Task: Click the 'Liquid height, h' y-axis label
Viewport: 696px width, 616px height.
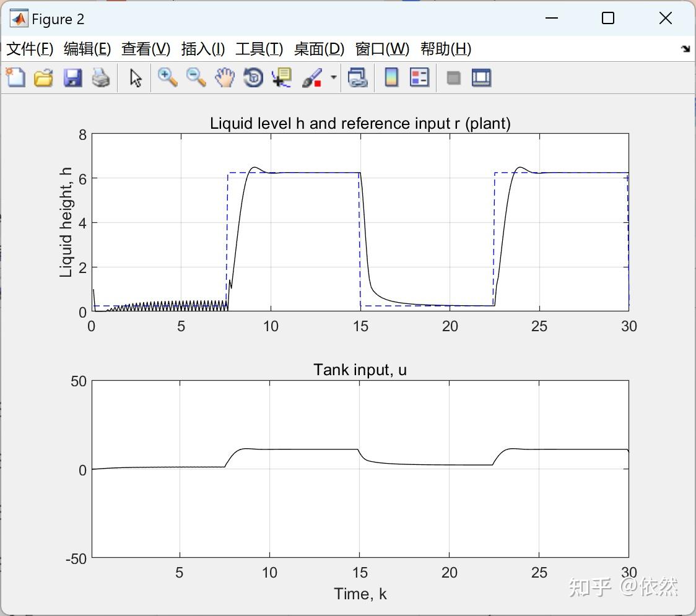Action: pyautogui.click(x=66, y=222)
